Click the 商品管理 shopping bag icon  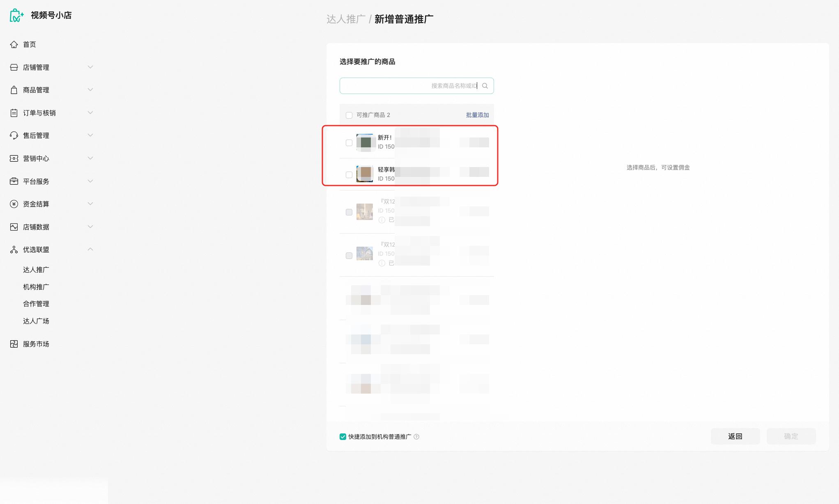14,90
